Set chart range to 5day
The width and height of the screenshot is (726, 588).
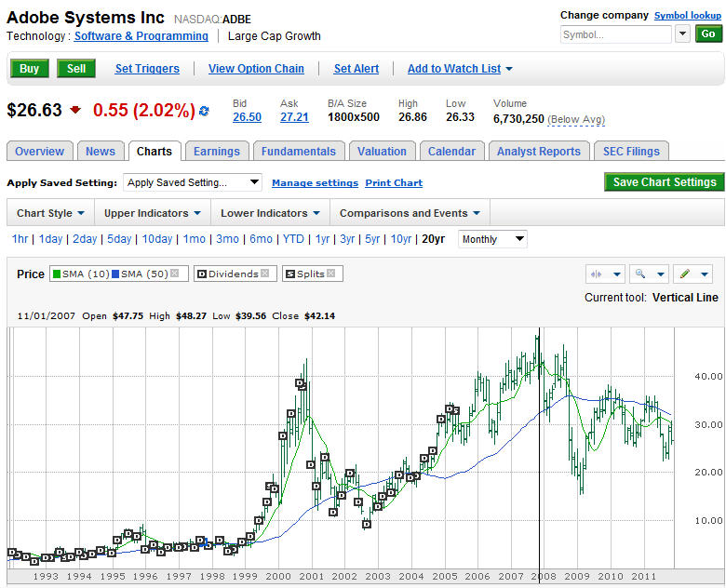coord(119,239)
